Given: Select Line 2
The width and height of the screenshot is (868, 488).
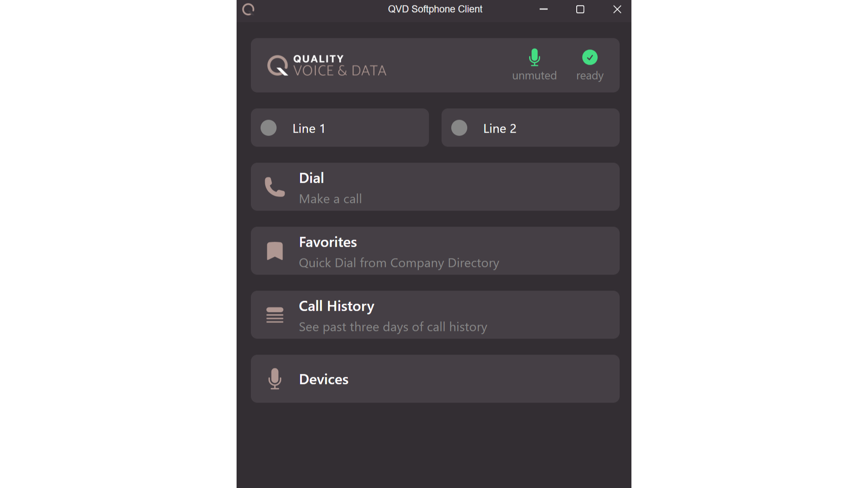Looking at the screenshot, I should 530,128.
